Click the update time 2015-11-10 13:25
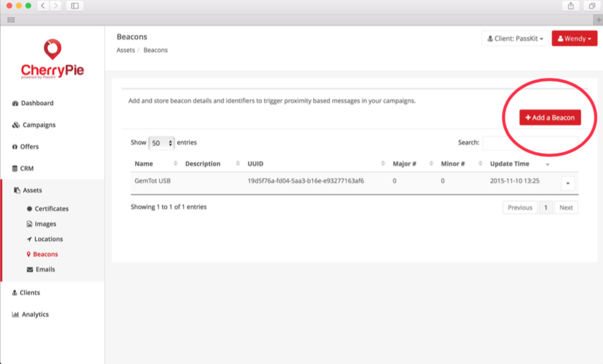Screen dimensions: 603x364 515,181
